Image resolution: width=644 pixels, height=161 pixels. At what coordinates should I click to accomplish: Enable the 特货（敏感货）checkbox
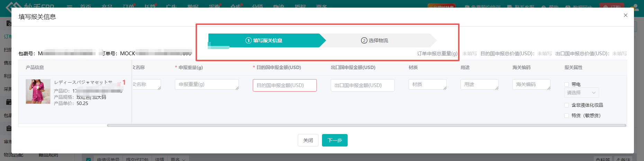pos(567,115)
